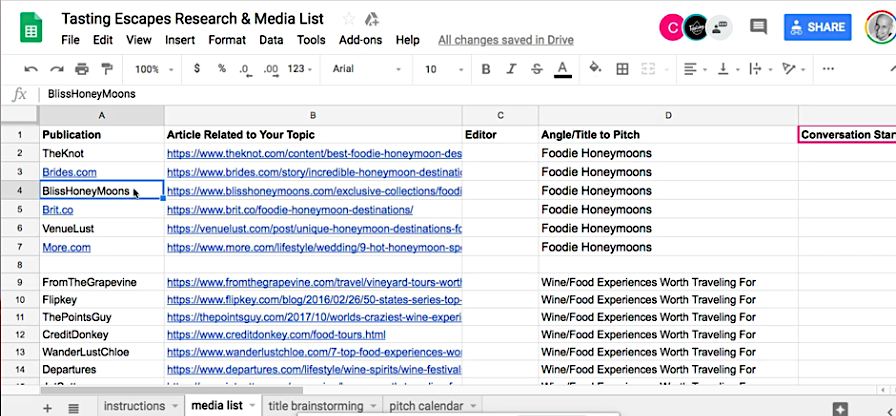Open the fill color picker

[x=596, y=69]
